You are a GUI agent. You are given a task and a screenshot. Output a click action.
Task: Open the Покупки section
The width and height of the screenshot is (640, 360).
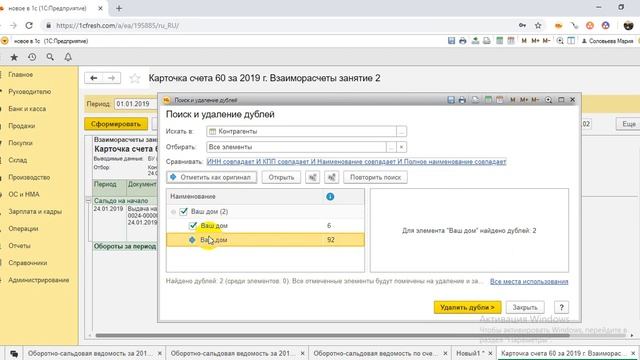(20, 143)
